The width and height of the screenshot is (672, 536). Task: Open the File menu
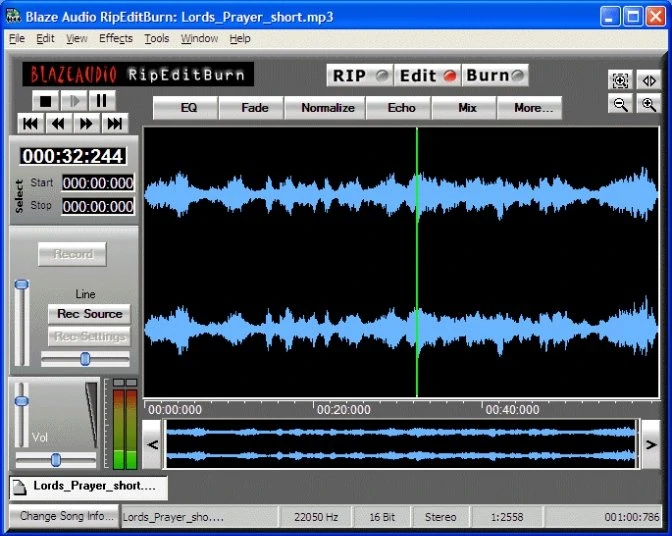pos(17,39)
